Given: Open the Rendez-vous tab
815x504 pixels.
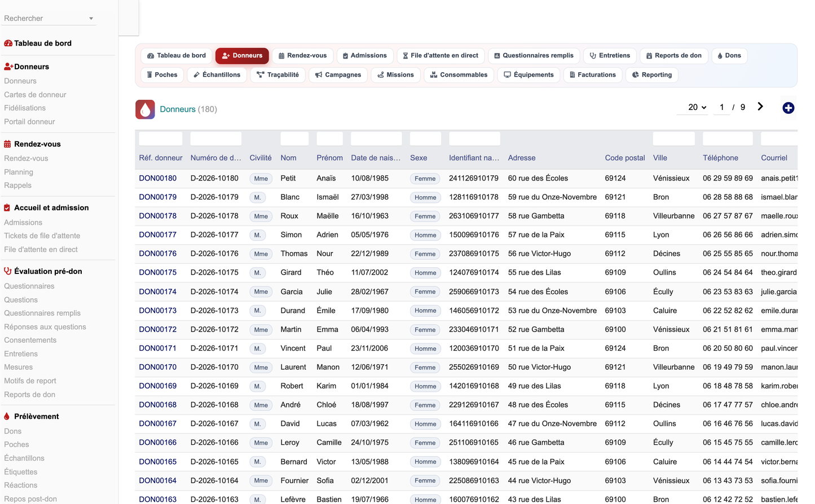Looking at the screenshot, I should point(303,56).
